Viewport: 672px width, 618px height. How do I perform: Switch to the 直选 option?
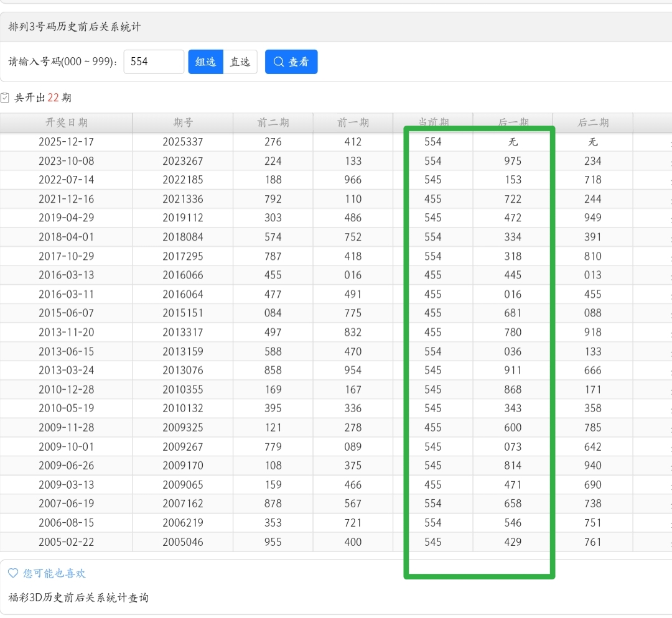pyautogui.click(x=240, y=62)
